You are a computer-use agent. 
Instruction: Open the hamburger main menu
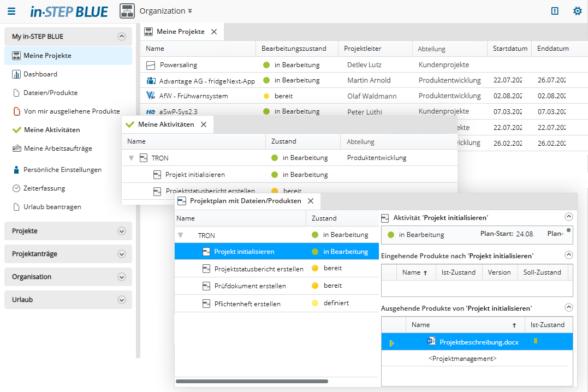[x=11, y=11]
